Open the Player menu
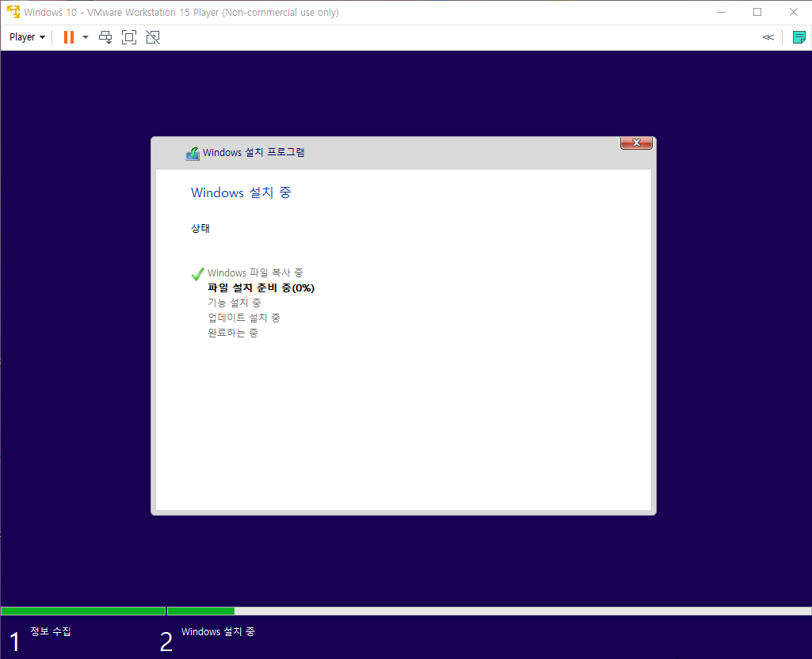Image resolution: width=812 pixels, height=659 pixels. click(x=28, y=37)
